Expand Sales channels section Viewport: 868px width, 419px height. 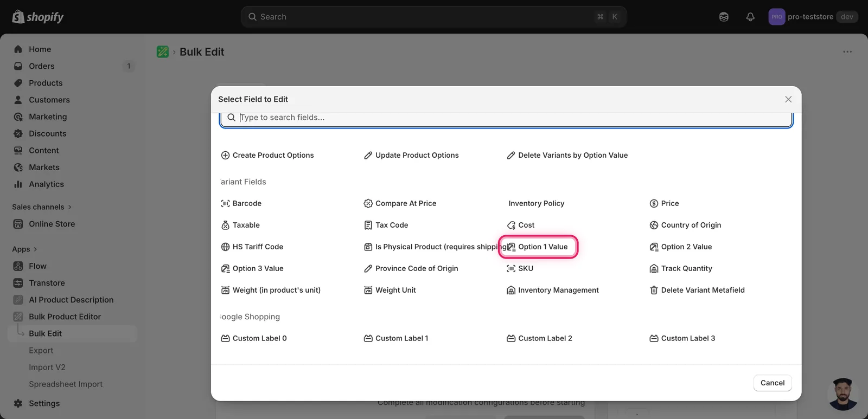pos(42,207)
